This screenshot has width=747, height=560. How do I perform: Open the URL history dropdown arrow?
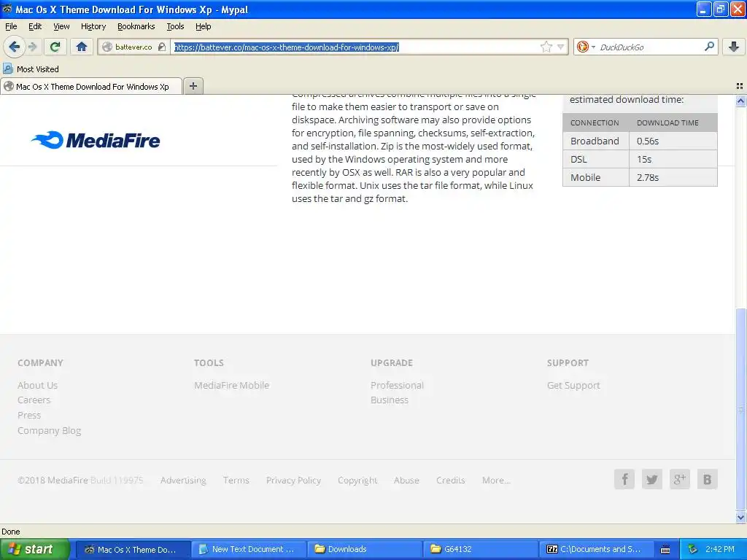561,47
